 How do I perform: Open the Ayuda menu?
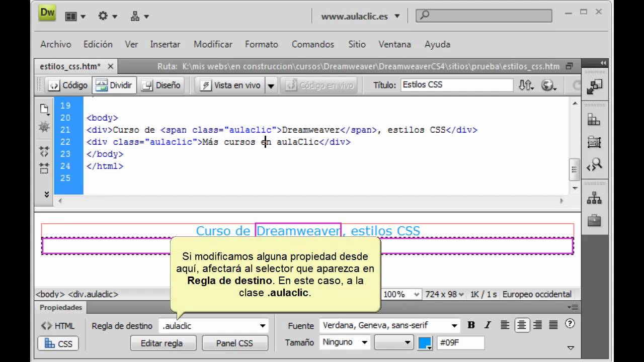click(437, 44)
